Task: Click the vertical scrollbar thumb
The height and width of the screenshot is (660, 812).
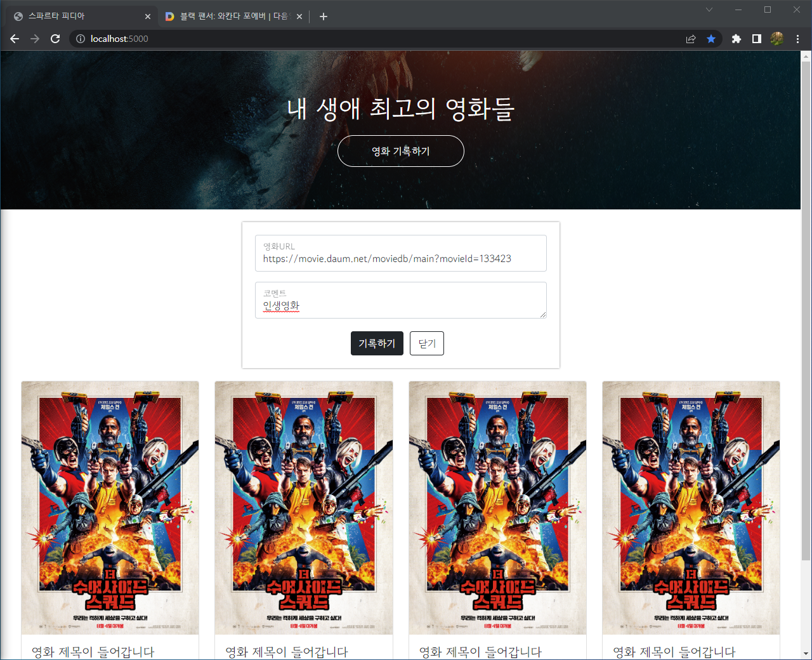Action: [x=806, y=311]
